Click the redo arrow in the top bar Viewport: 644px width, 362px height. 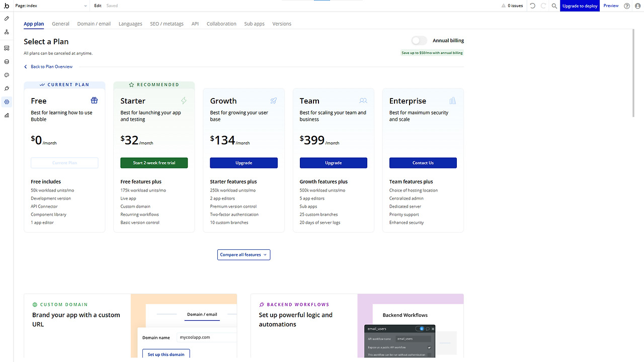coord(543,6)
